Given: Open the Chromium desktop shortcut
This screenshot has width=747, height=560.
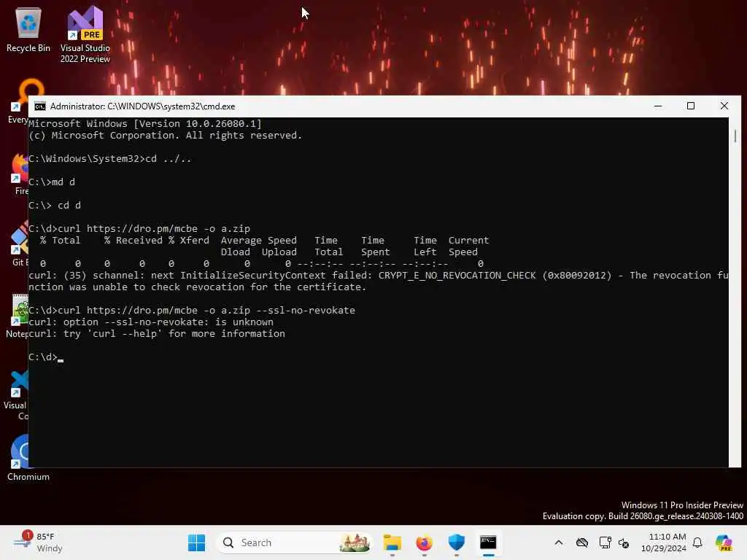Looking at the screenshot, I should [28, 458].
